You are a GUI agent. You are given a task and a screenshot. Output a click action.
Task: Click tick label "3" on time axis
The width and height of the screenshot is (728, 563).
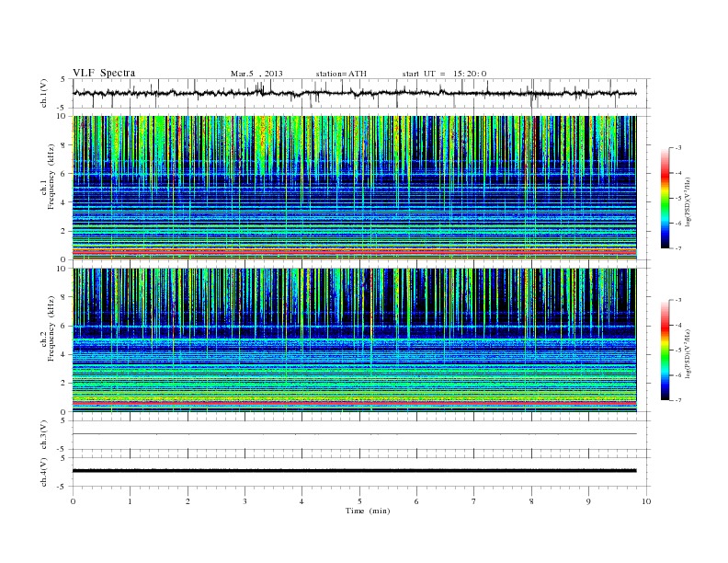pos(245,501)
